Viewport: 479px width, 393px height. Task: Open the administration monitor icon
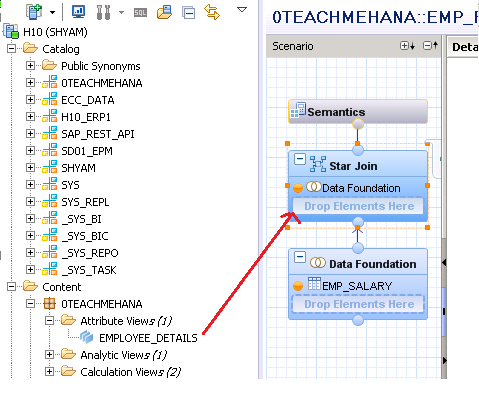coord(78,12)
